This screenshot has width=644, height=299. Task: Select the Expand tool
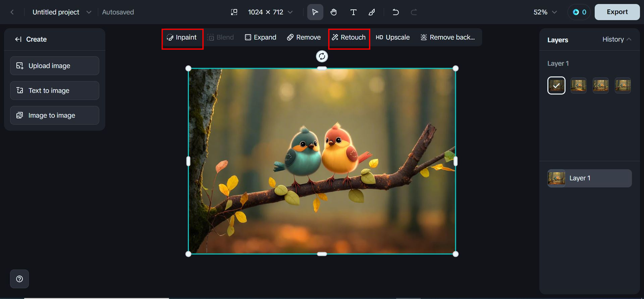tap(261, 37)
